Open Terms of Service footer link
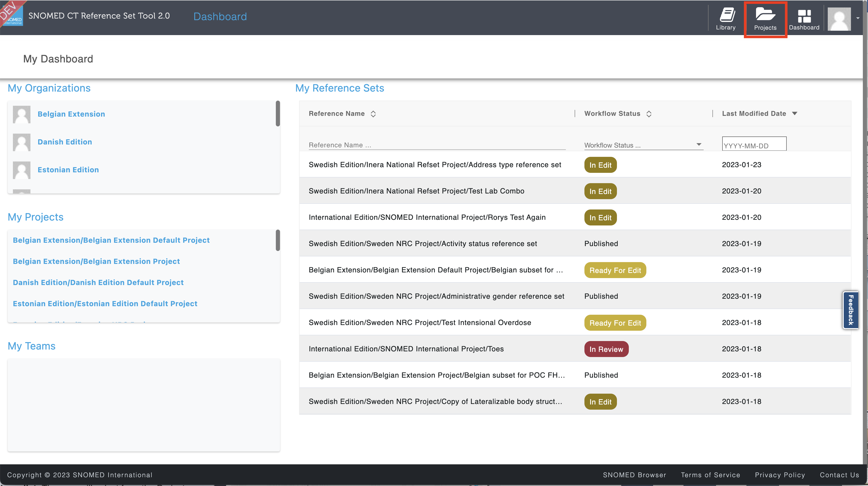This screenshot has height=486, width=868. click(x=710, y=475)
